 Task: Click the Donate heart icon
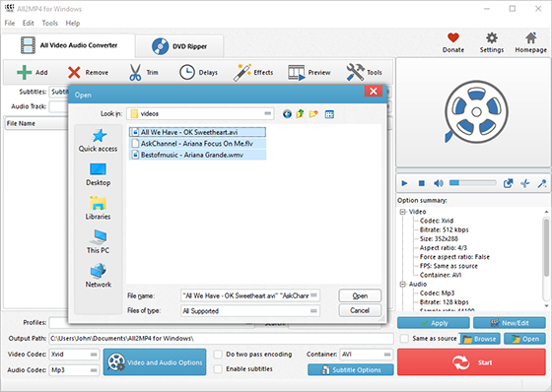pos(453,42)
